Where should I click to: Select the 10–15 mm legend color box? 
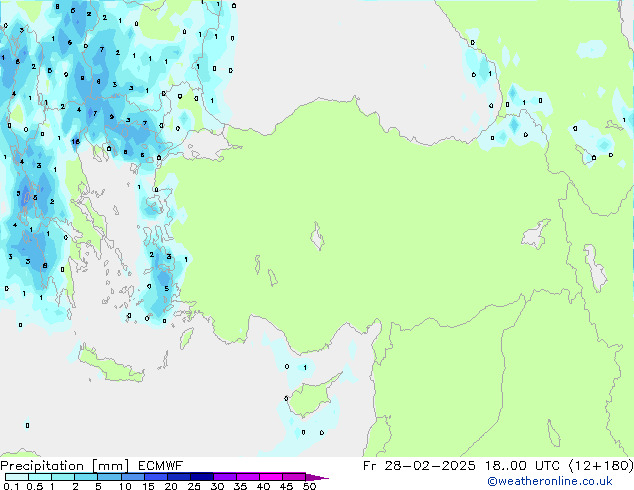(x=133, y=477)
